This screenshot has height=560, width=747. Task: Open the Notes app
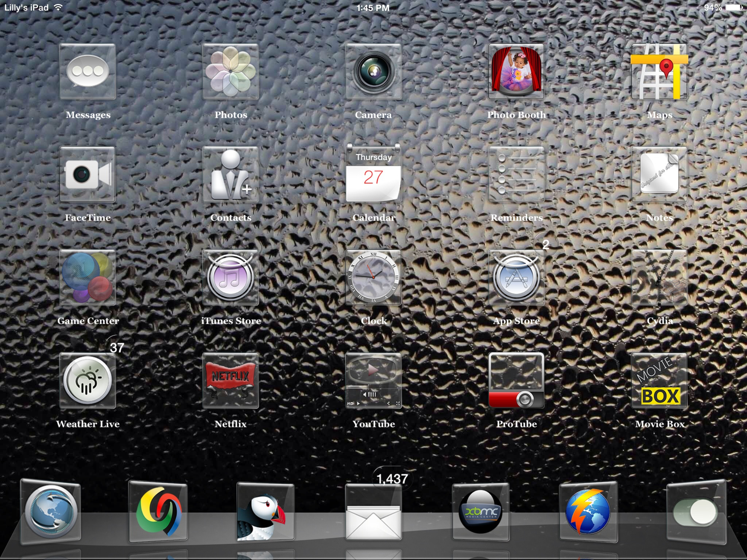coord(659,174)
